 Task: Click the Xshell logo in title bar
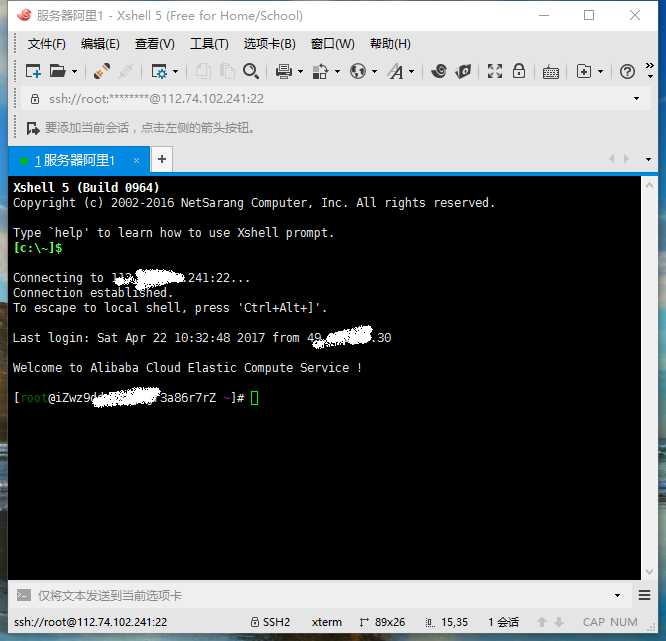coord(24,15)
